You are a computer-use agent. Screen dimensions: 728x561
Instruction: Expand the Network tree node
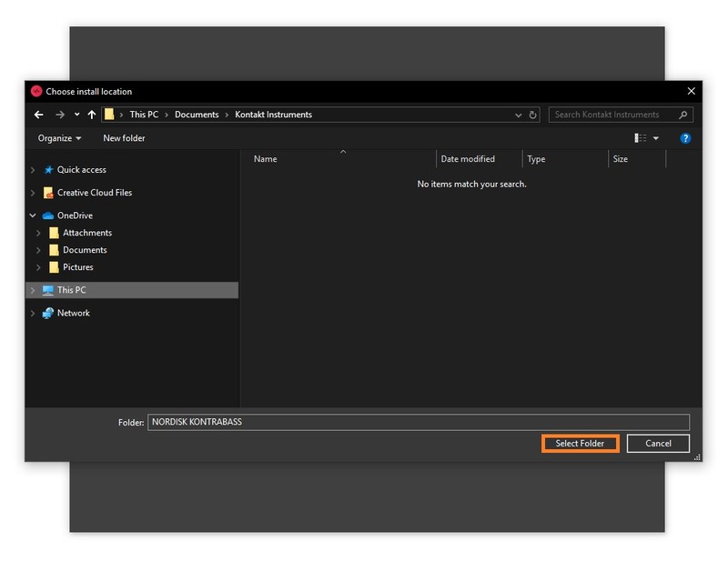pos(34,313)
